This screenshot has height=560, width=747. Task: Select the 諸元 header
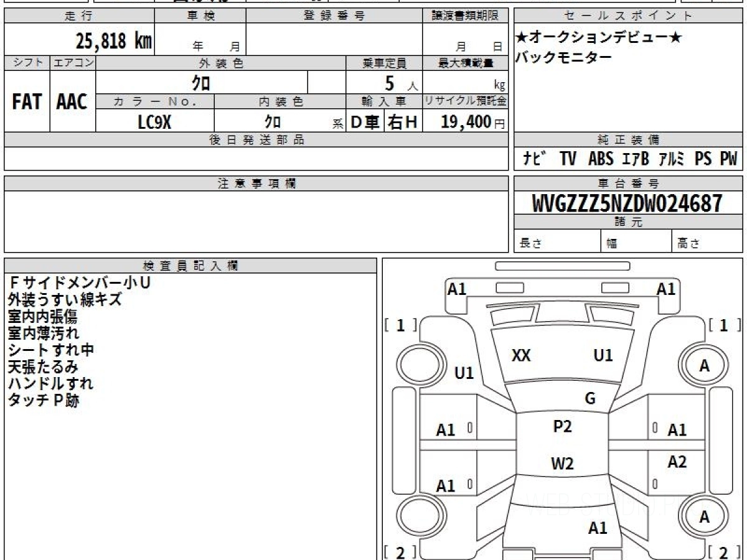tap(628, 222)
